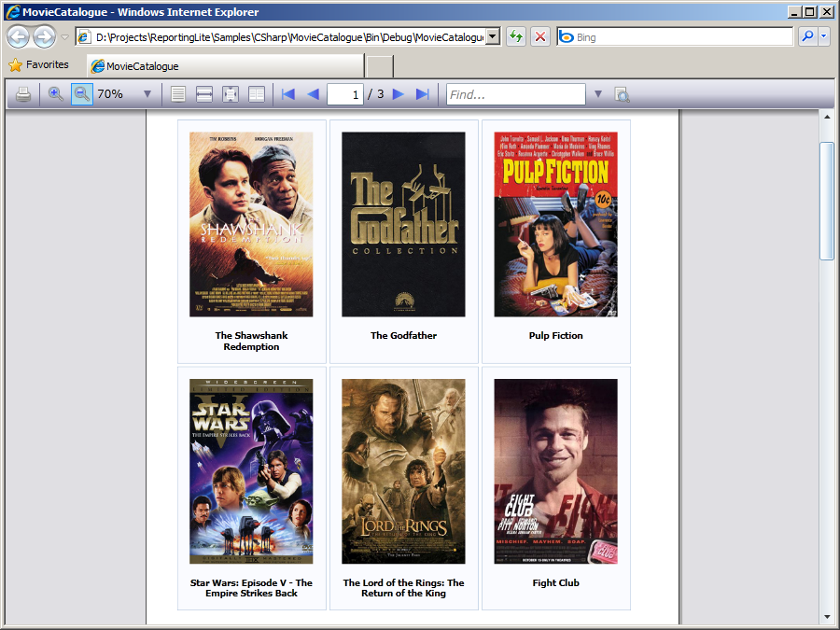Toggle two-page side-by-side view
This screenshot has width=840, height=630.
point(256,94)
